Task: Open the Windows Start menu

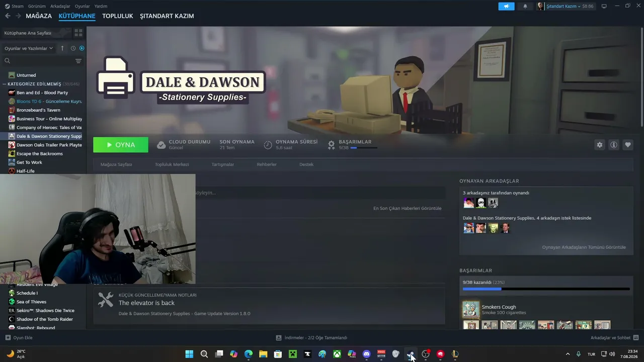Action: pos(189,354)
